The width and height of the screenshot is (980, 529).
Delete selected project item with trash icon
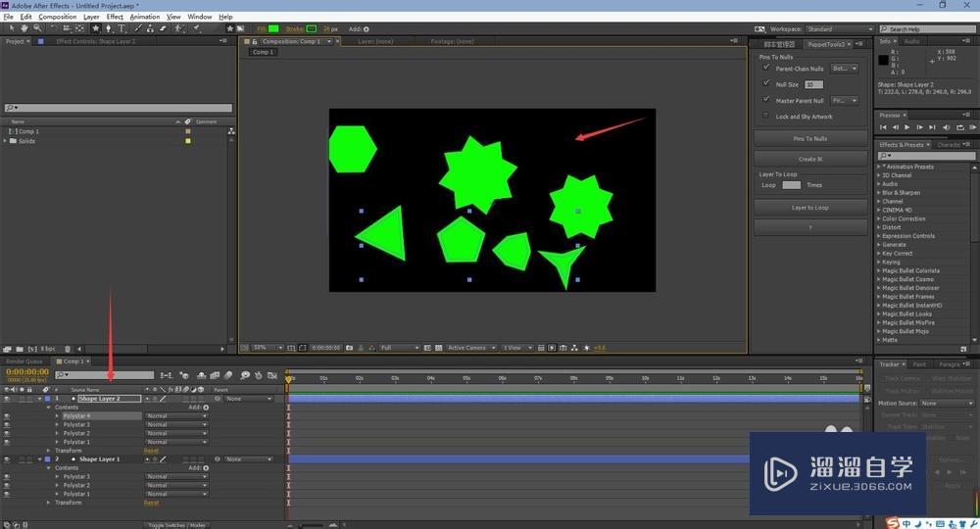click(x=68, y=349)
